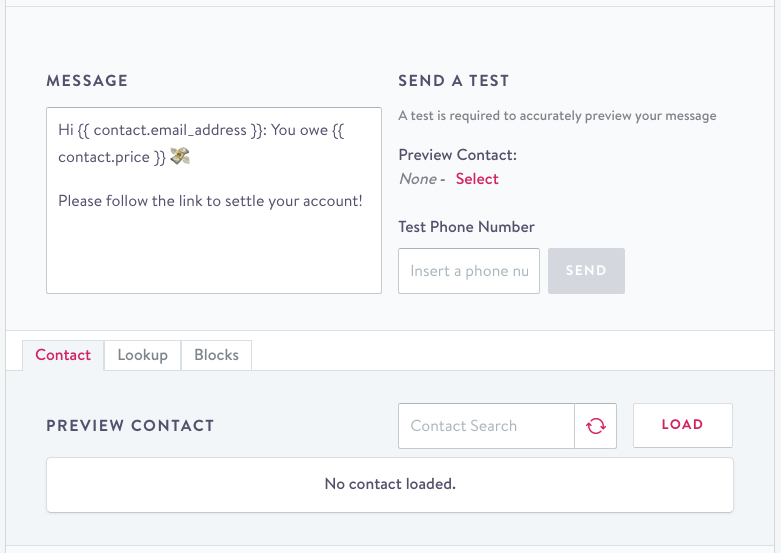Click the contact.email_address template variable
This screenshot has height=553, width=781.
[x=164, y=130]
